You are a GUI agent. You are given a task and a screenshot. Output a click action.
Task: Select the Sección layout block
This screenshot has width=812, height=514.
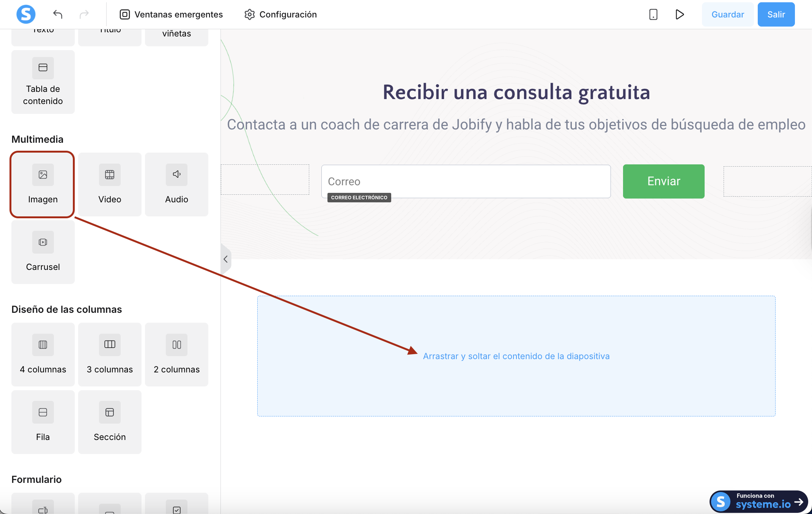click(110, 422)
